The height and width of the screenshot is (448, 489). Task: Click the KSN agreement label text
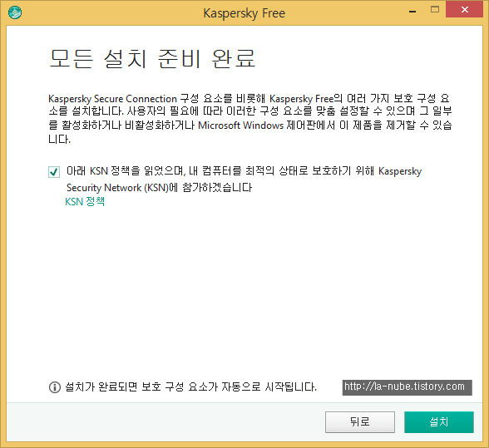click(244, 180)
